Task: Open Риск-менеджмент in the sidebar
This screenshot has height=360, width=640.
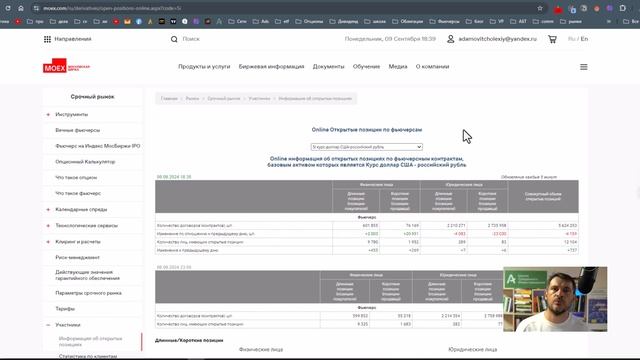Action: pyautogui.click(x=78, y=258)
